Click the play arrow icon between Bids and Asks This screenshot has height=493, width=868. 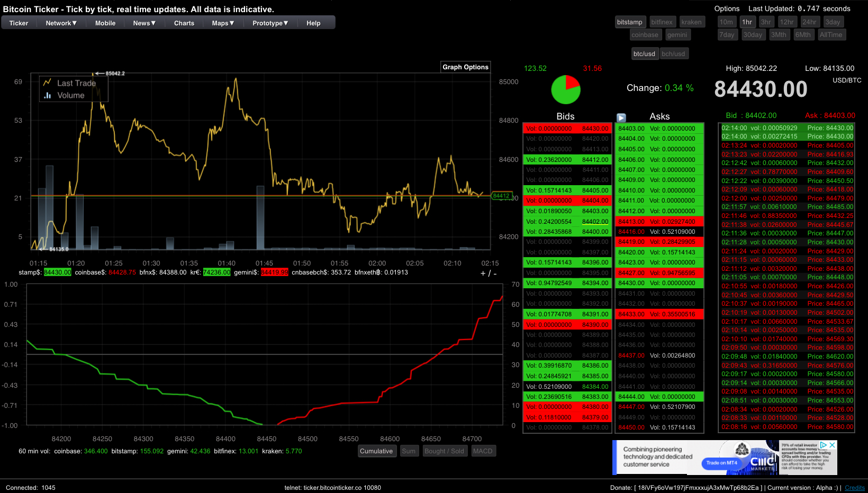click(621, 117)
